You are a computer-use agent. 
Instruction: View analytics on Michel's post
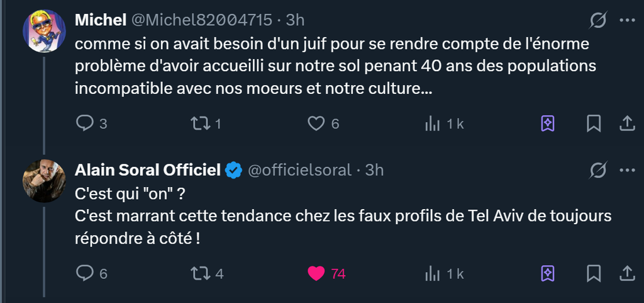pos(433,124)
